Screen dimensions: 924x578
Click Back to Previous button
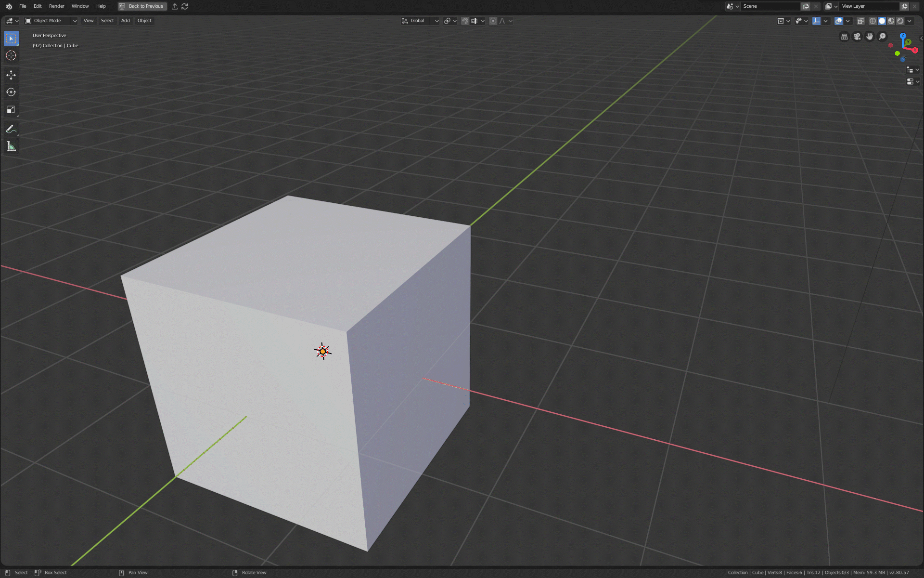point(142,6)
